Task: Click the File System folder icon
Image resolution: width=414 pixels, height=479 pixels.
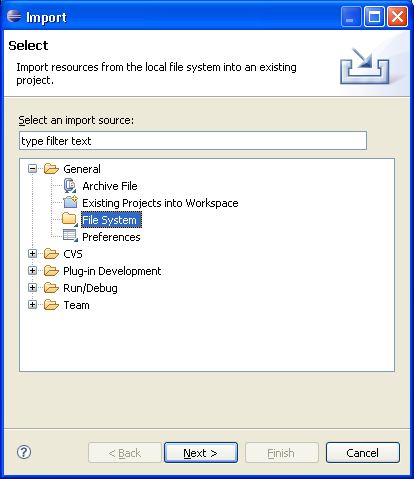Action: click(x=70, y=220)
